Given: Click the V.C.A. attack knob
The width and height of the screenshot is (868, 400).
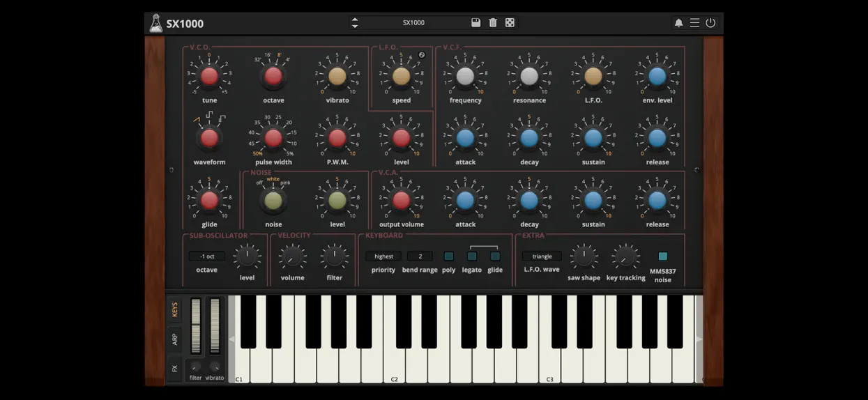Looking at the screenshot, I should pos(465,201).
